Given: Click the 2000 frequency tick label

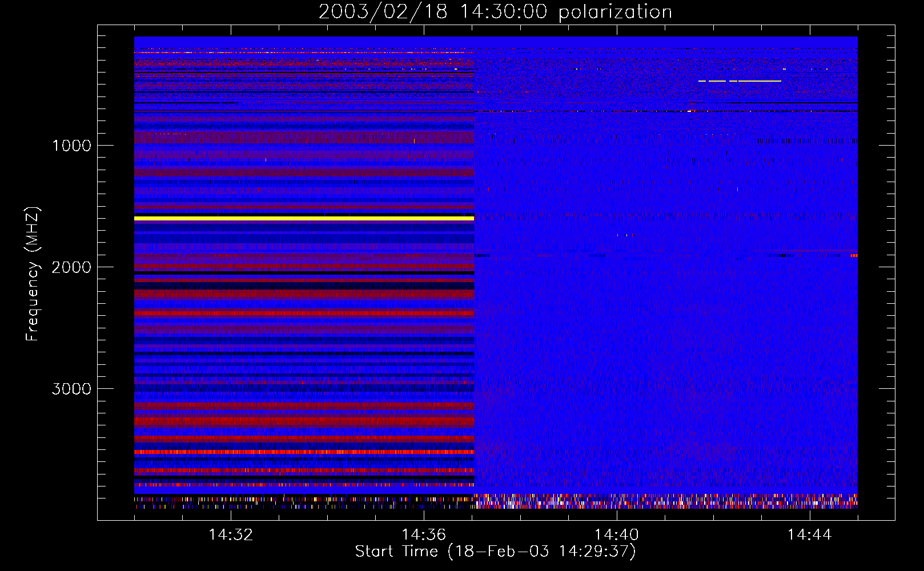Looking at the screenshot, I should coord(71,267).
